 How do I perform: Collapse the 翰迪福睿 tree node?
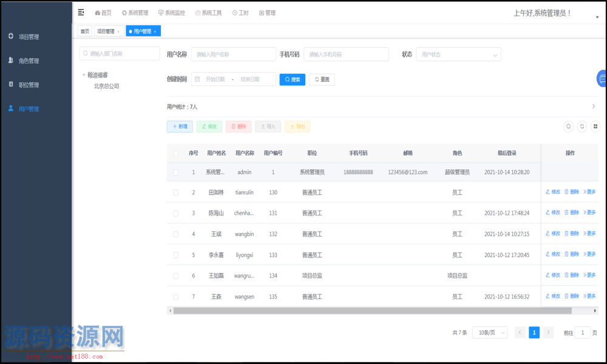(x=84, y=75)
